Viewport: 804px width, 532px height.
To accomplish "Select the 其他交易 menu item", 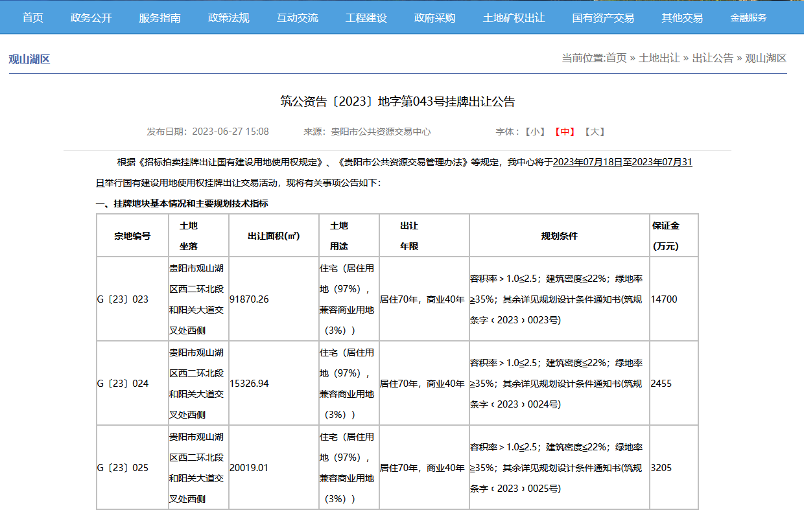I will coord(682,17).
